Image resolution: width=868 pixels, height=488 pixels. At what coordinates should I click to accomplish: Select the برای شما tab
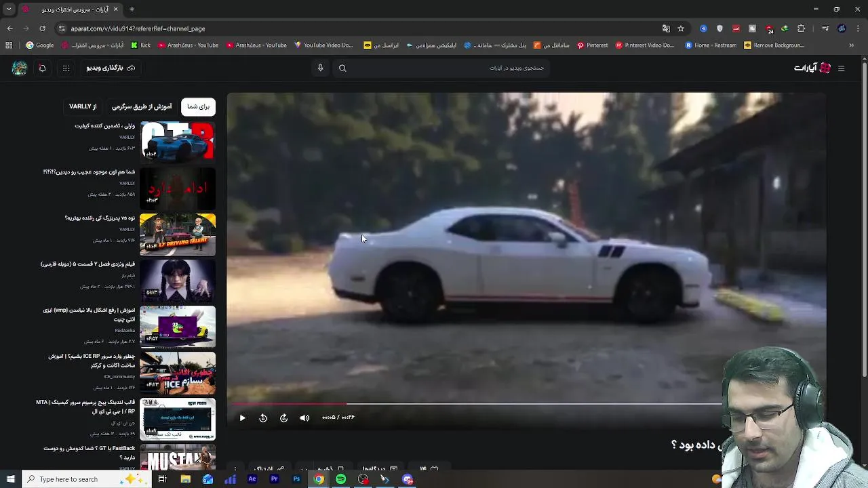point(198,106)
